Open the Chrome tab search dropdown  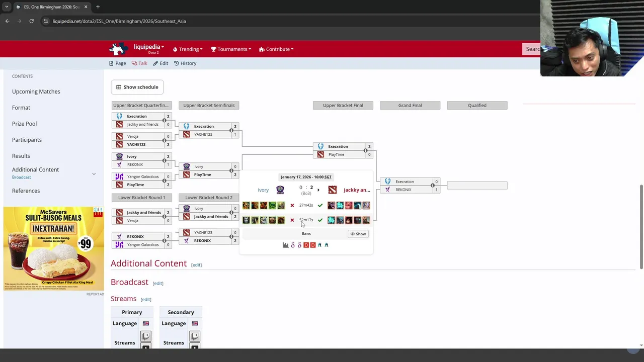click(7, 7)
